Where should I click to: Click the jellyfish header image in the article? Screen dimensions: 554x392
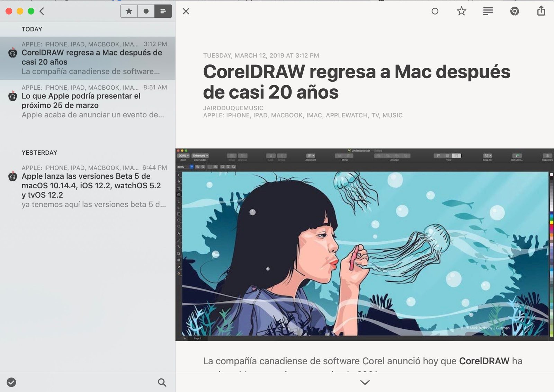point(364,246)
